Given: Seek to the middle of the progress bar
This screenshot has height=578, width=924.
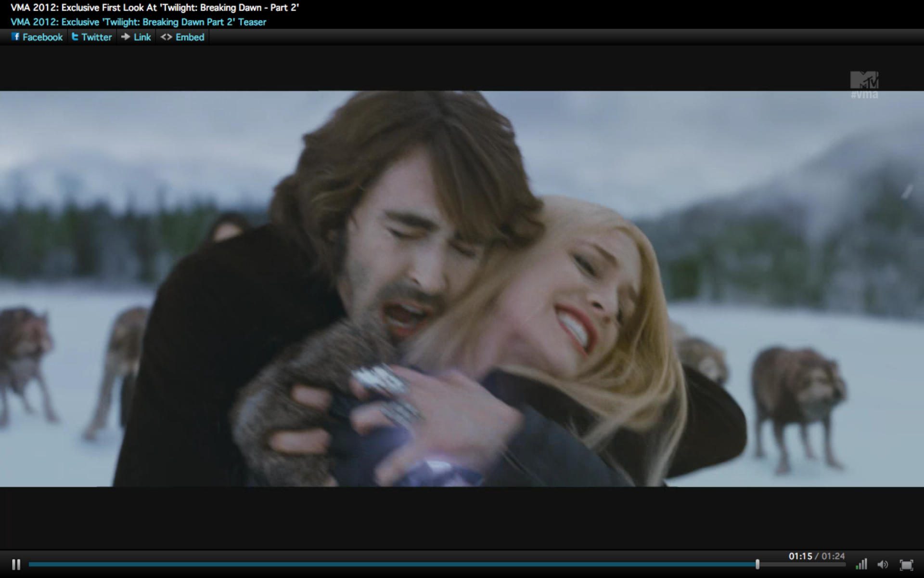Looking at the screenshot, I should click(x=437, y=564).
